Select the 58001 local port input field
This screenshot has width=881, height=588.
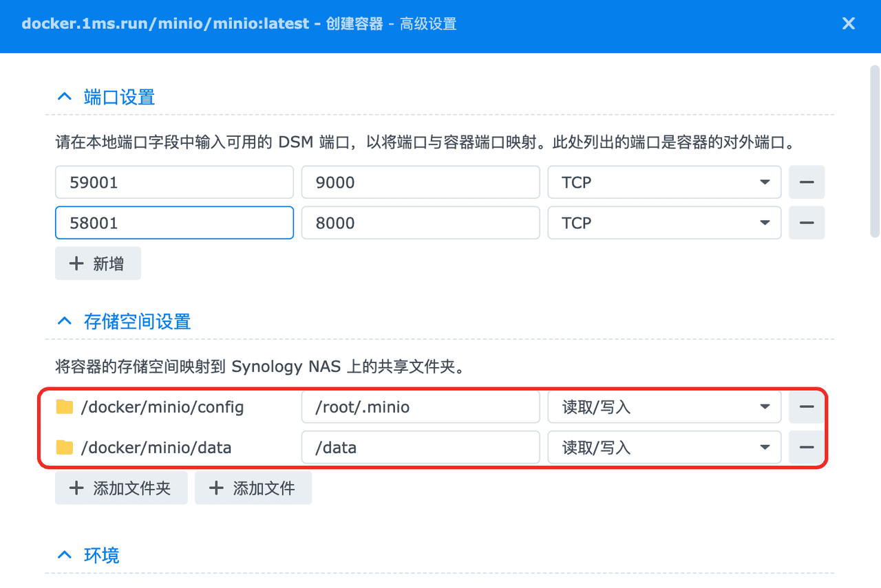tap(173, 223)
